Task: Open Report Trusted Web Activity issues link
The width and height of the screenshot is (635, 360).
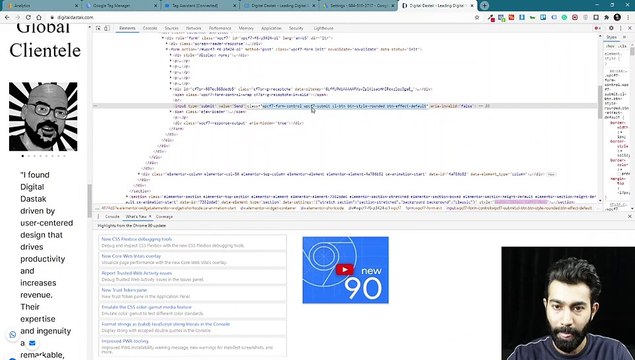Action: click(136, 273)
